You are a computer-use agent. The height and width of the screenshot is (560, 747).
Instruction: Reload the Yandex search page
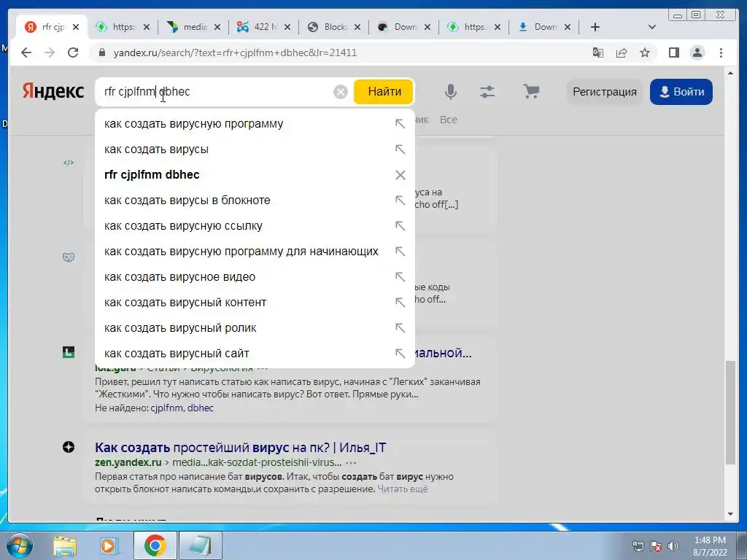pyautogui.click(x=73, y=52)
